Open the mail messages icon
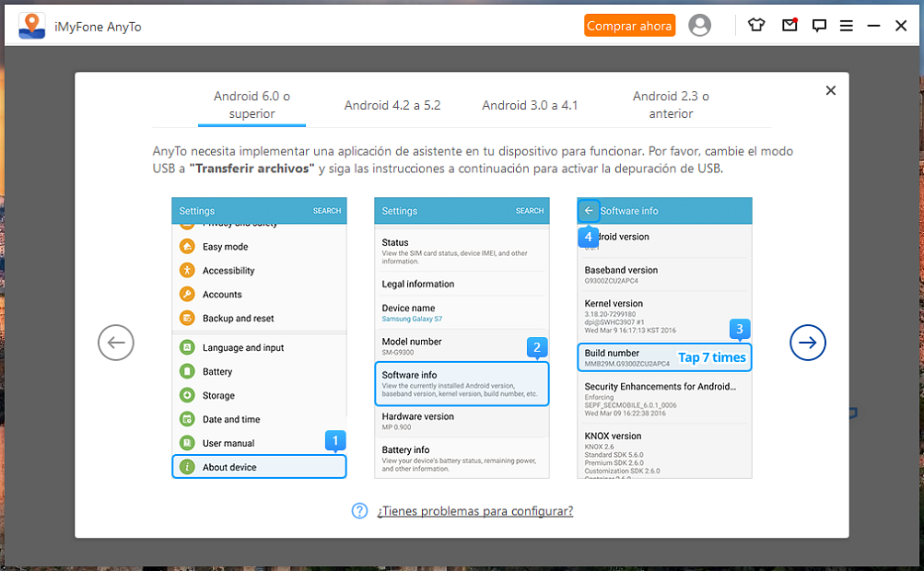Viewport: 924px width, 571px height. pos(789,25)
